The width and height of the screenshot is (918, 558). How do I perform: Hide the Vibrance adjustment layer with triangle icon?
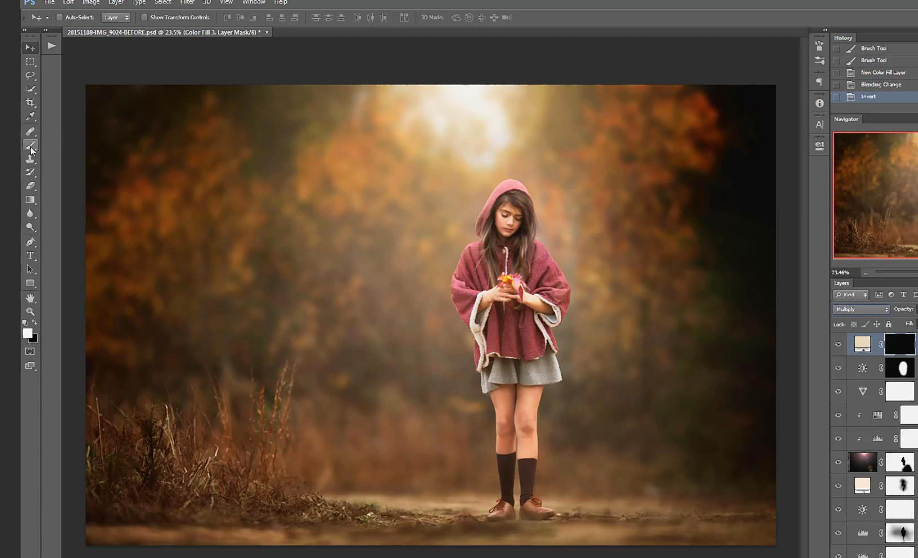point(838,392)
